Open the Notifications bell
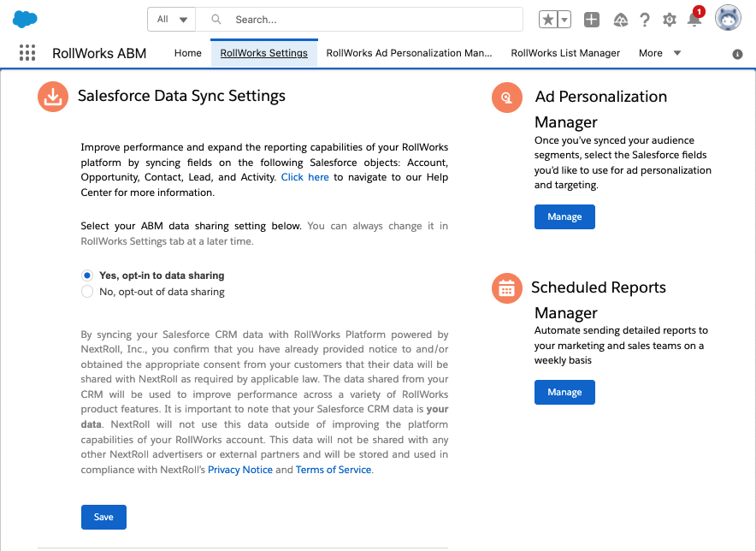Image resolution: width=756 pixels, height=551 pixels. 694,20
